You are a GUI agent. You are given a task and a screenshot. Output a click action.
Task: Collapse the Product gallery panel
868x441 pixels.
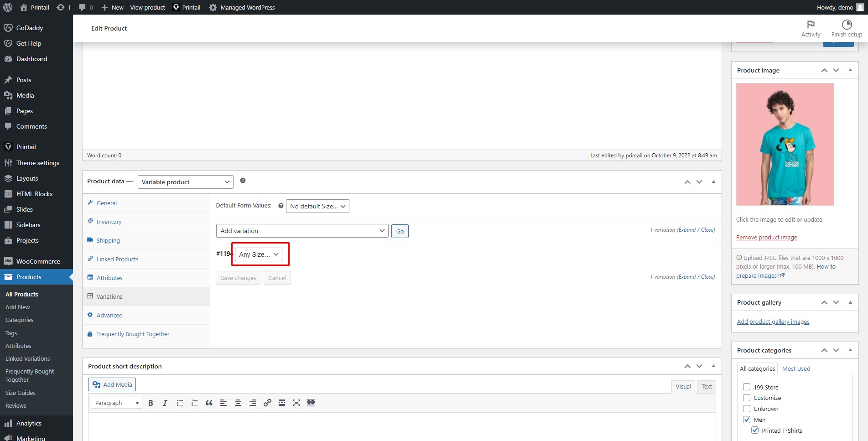tap(850, 302)
